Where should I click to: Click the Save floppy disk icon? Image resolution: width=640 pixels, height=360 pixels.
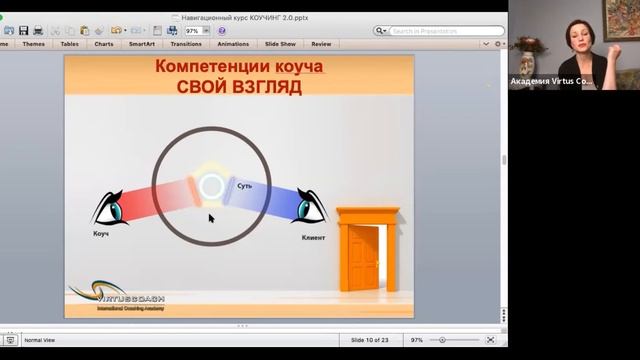[24, 31]
